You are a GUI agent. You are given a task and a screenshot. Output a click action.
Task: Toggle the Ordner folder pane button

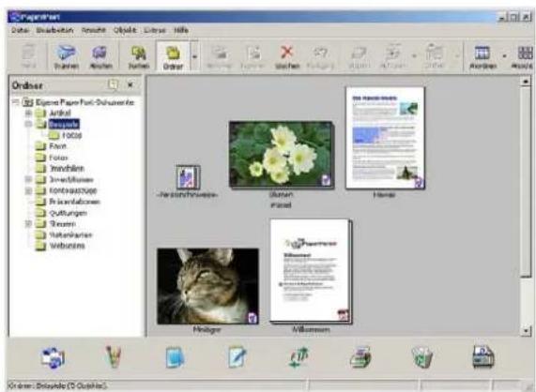click(x=173, y=56)
